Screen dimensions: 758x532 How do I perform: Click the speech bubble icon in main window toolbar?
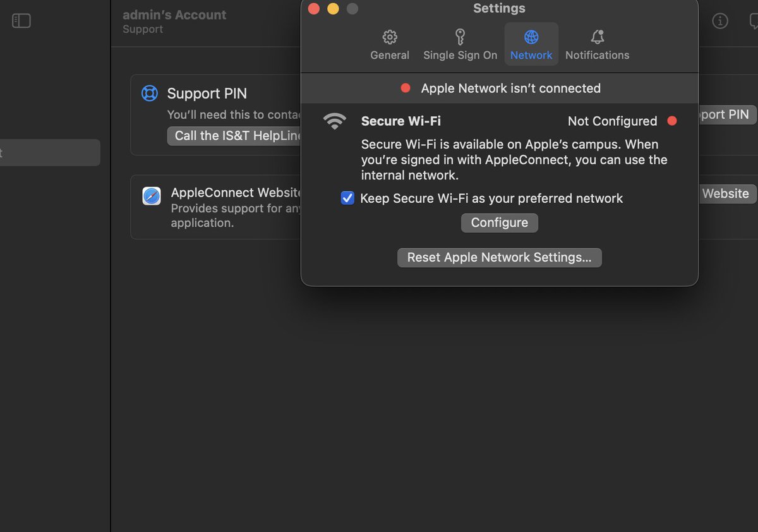point(753,21)
